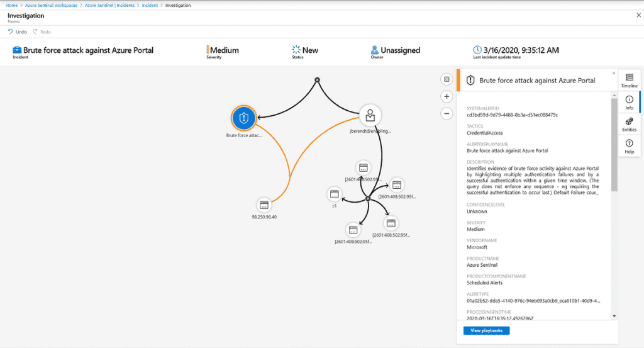
Task: Click the details panel scrollbar thumb
Action: pos(614,144)
